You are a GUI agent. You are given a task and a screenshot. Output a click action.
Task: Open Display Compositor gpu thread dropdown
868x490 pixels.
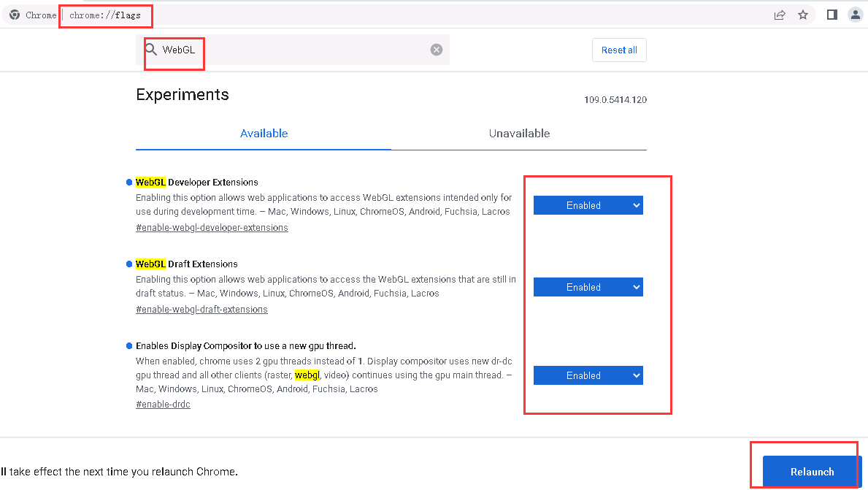[588, 375]
